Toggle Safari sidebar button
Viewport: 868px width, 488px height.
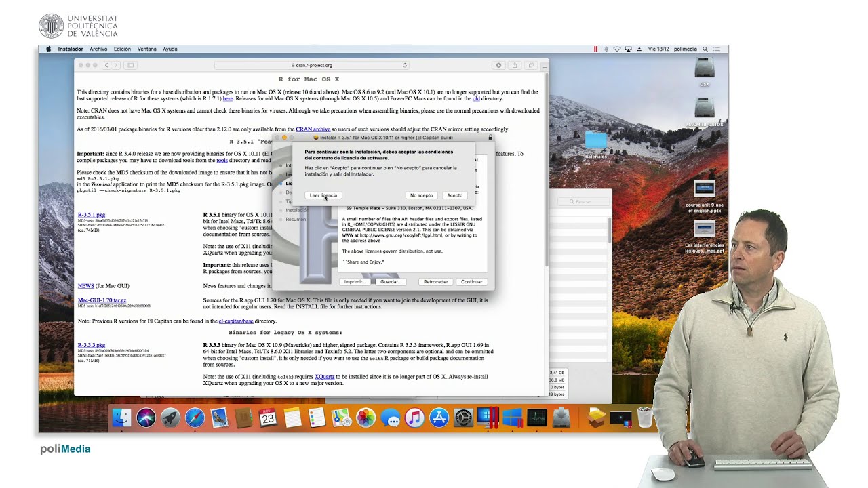pyautogui.click(x=130, y=65)
